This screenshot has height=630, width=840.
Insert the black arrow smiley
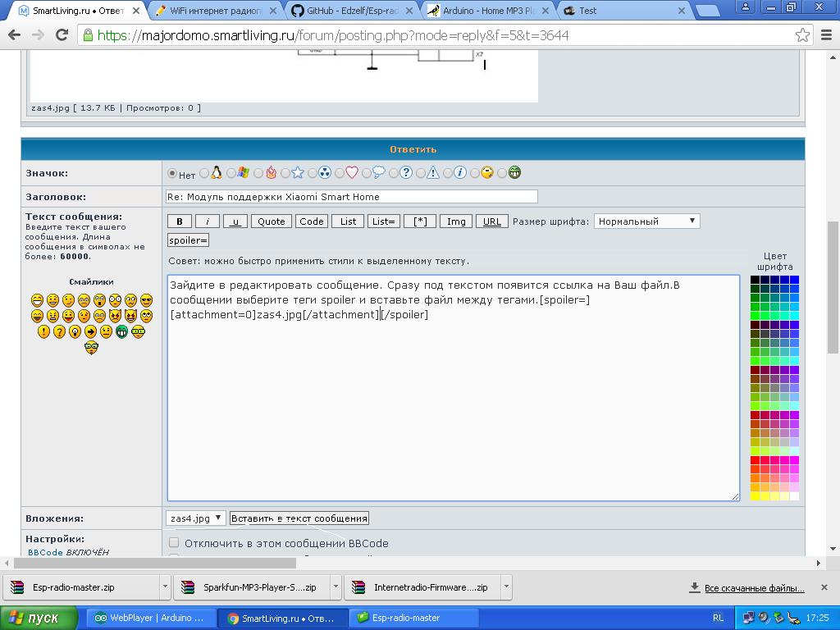(x=90, y=331)
